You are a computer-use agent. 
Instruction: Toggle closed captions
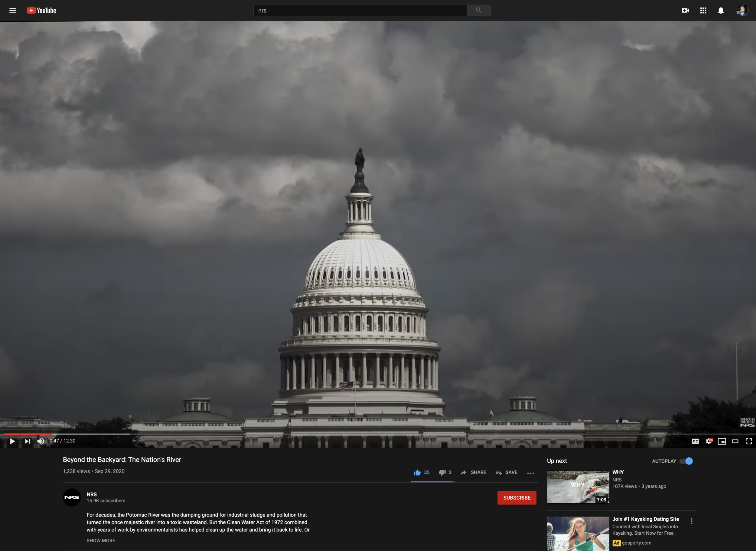pos(695,441)
